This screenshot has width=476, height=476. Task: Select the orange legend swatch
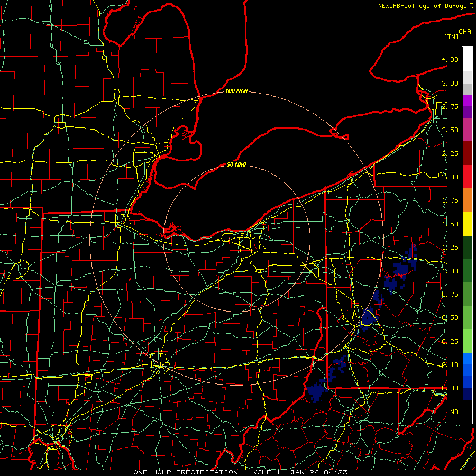pyautogui.click(x=467, y=200)
